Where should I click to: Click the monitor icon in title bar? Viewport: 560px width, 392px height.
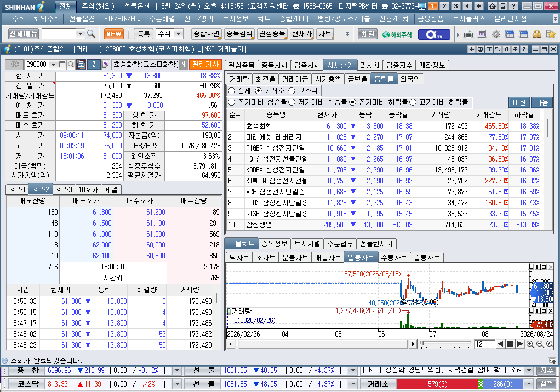pyautogui.click(x=422, y=6)
